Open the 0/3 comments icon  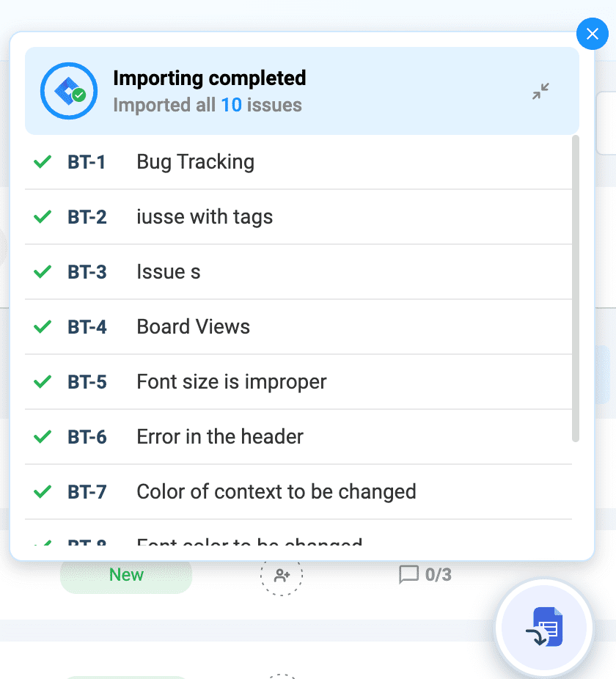408,575
